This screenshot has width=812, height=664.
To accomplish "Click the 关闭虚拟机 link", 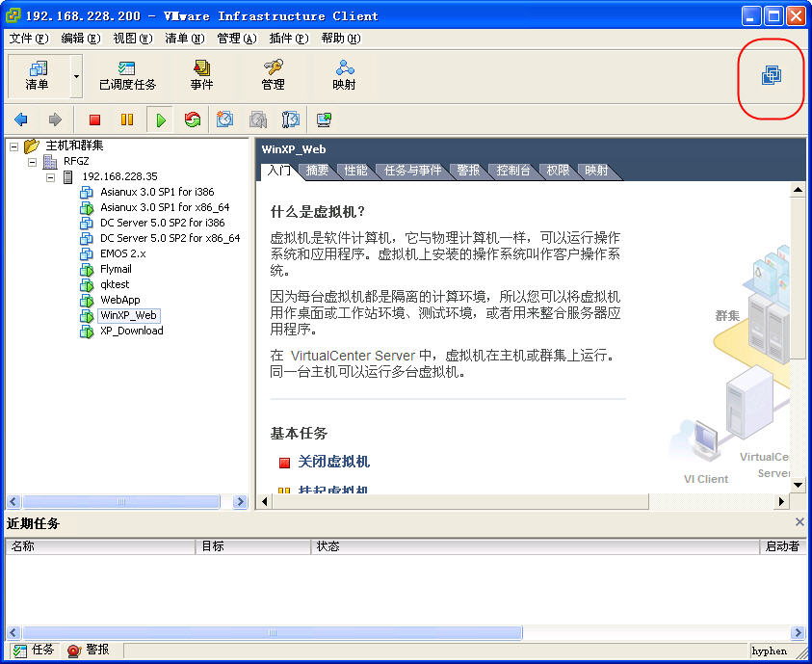I will pyautogui.click(x=333, y=462).
